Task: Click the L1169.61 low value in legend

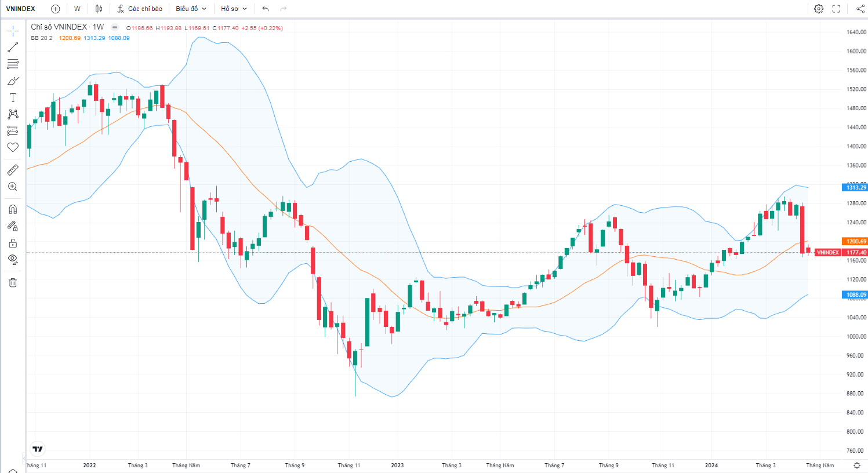Action: (x=197, y=28)
